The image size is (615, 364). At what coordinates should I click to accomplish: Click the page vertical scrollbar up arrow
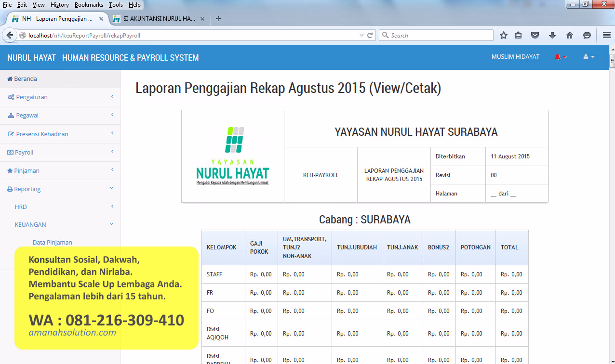[x=612, y=49]
